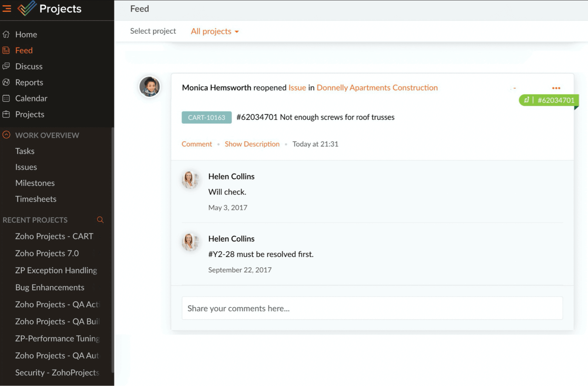Click the Issue link in feed header
588x386 pixels.
point(297,87)
